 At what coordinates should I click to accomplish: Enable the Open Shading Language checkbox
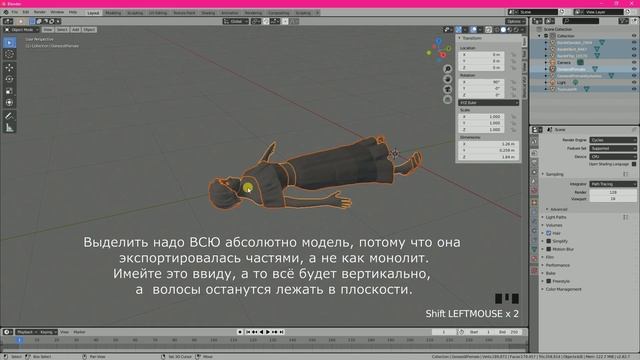click(x=634, y=164)
